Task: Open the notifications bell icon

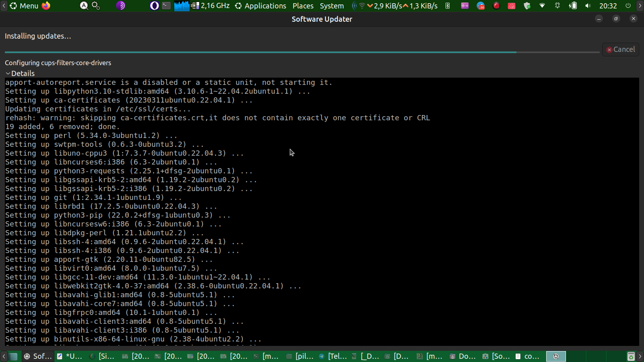Action: 557,6
